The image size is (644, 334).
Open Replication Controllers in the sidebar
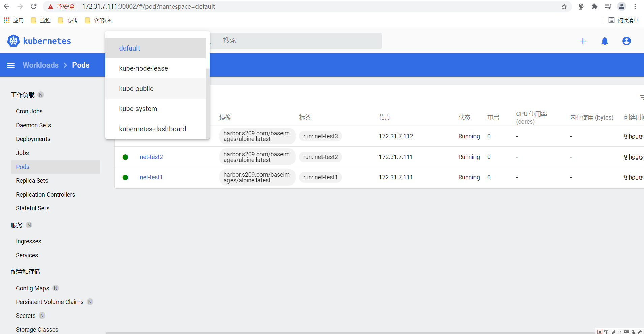[45, 195]
